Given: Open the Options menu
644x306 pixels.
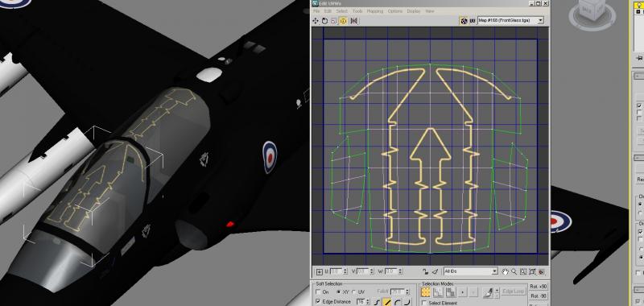Looking at the screenshot, I should pyautogui.click(x=394, y=11).
